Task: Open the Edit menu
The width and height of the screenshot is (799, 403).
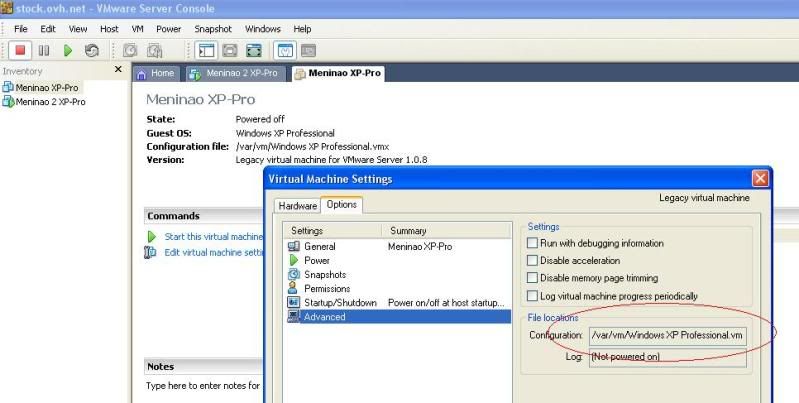Action: 48,29
